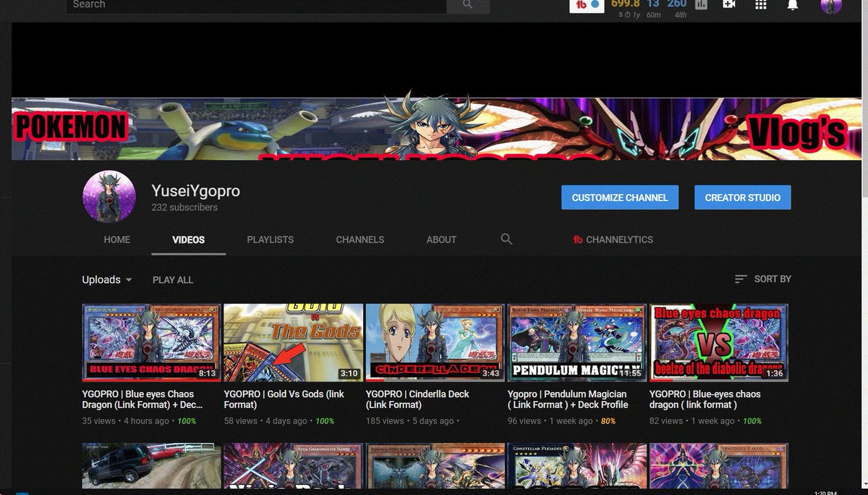Viewport: 868px width, 495px height.
Task: Open the notifications bell
Action: (793, 5)
